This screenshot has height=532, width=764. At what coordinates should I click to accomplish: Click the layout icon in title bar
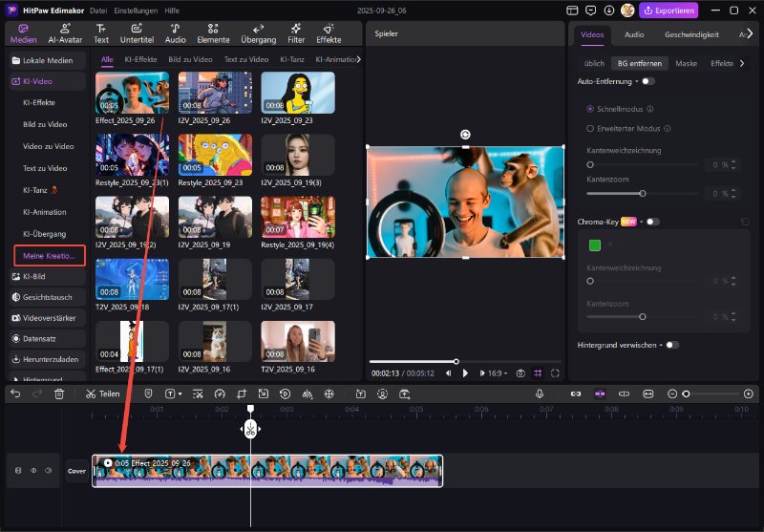pyautogui.click(x=572, y=11)
